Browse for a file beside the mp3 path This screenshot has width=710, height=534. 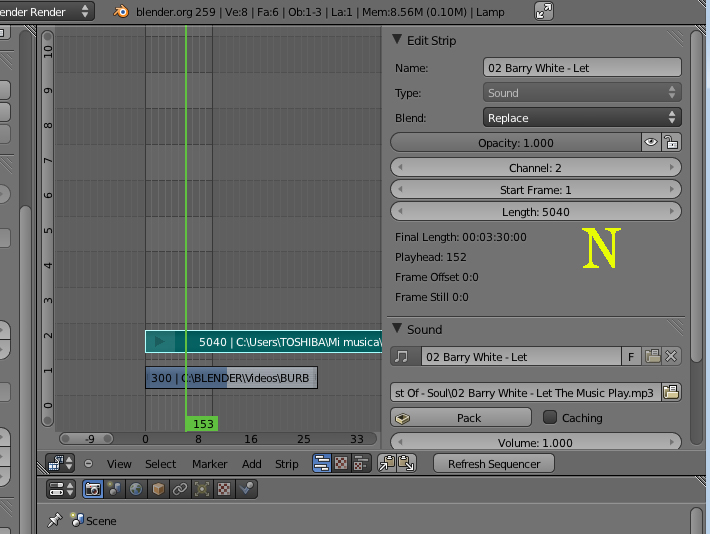671,392
